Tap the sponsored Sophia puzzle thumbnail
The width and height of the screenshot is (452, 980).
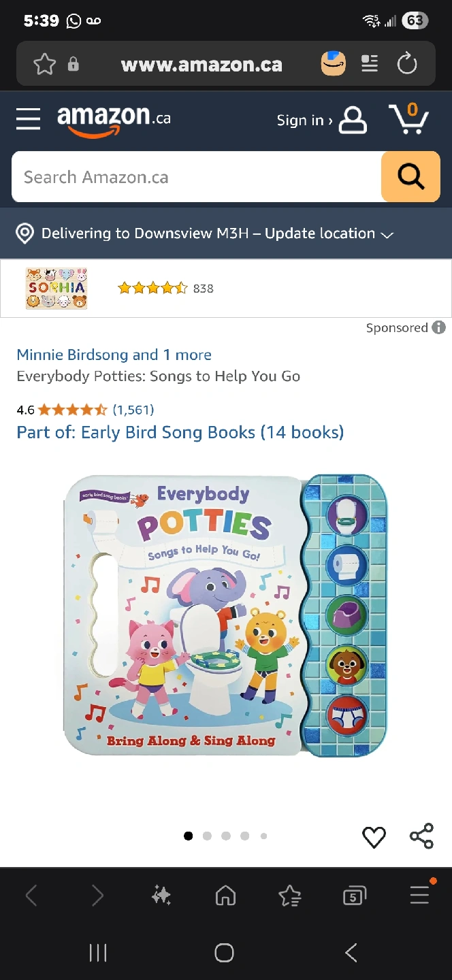click(x=56, y=289)
